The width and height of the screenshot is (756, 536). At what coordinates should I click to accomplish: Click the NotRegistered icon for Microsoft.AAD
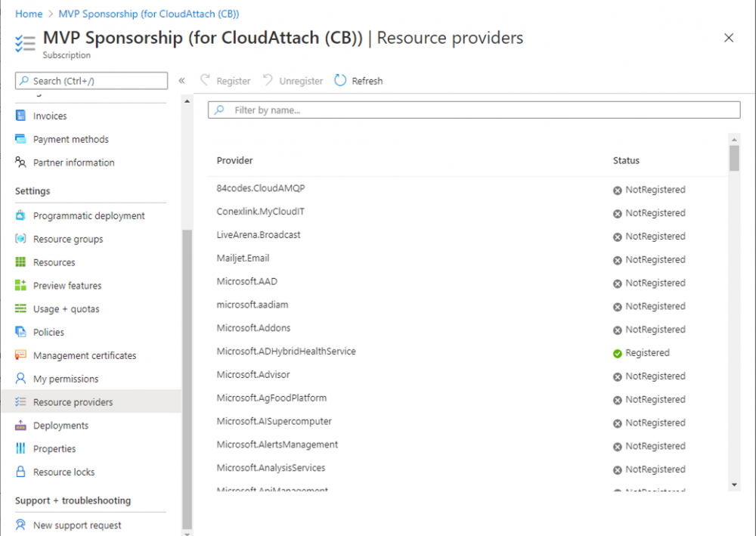(617, 283)
